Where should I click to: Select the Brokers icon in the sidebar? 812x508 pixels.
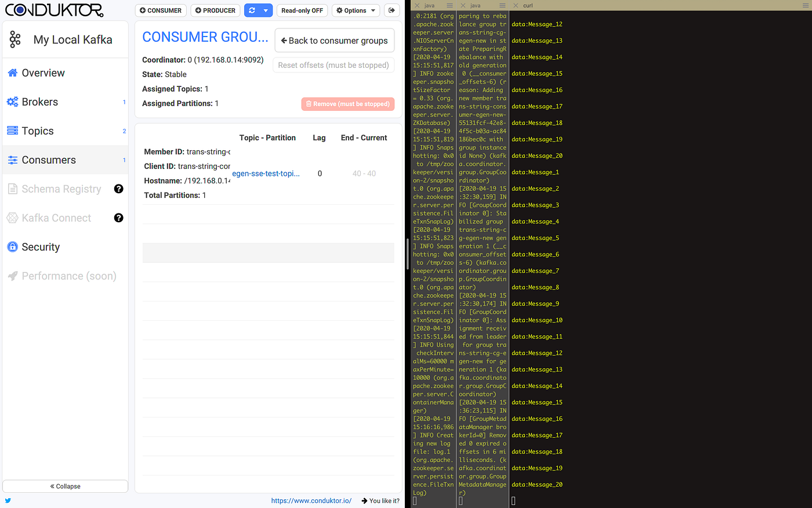point(12,101)
